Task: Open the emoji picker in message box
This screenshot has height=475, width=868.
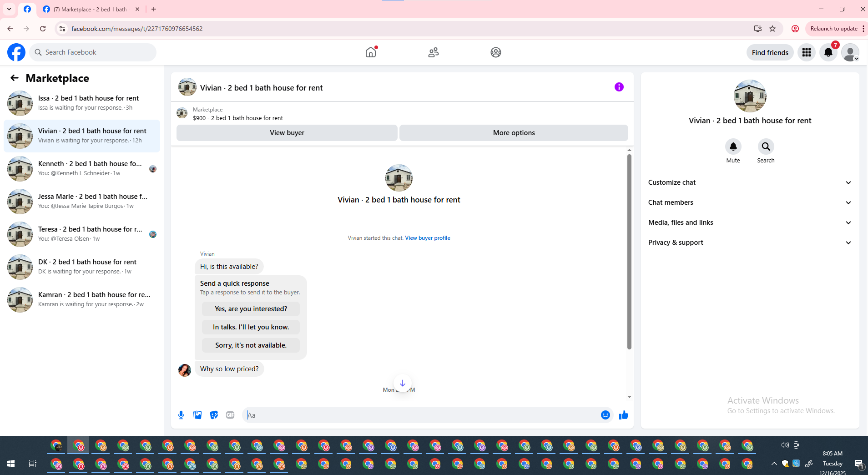Action: coord(606,415)
